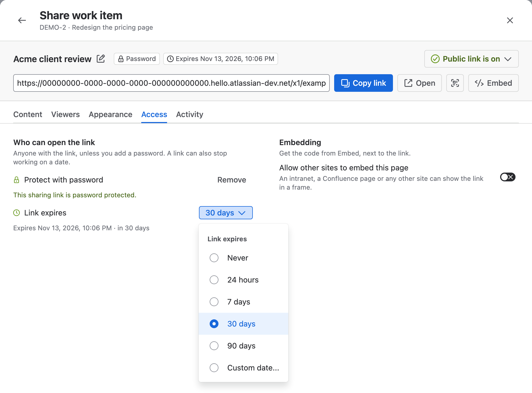Select Never expiry option

pyautogui.click(x=243, y=258)
